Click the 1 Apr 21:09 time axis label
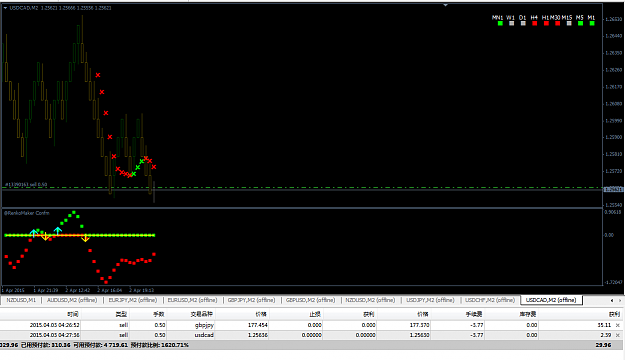 click(46, 290)
